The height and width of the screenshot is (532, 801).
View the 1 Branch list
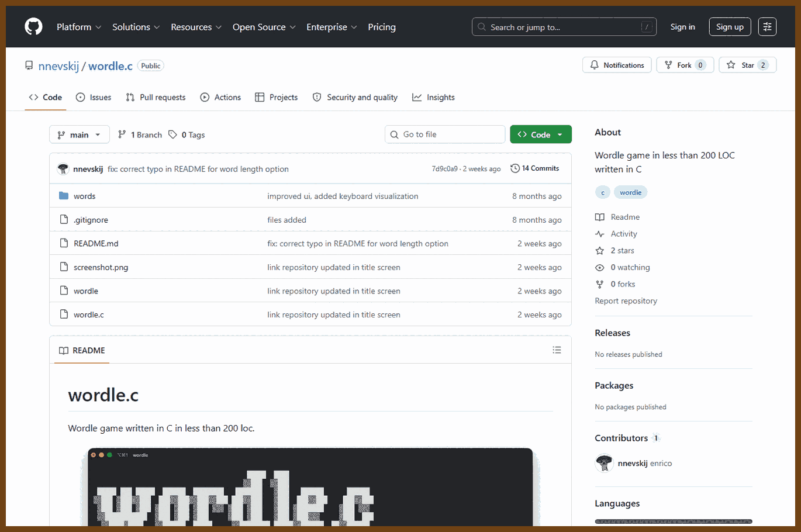[140, 134]
